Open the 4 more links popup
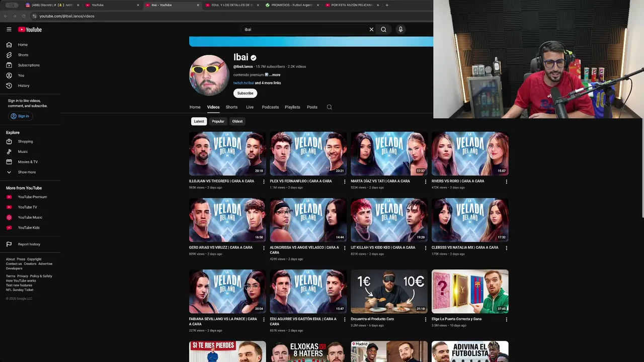 (x=268, y=83)
